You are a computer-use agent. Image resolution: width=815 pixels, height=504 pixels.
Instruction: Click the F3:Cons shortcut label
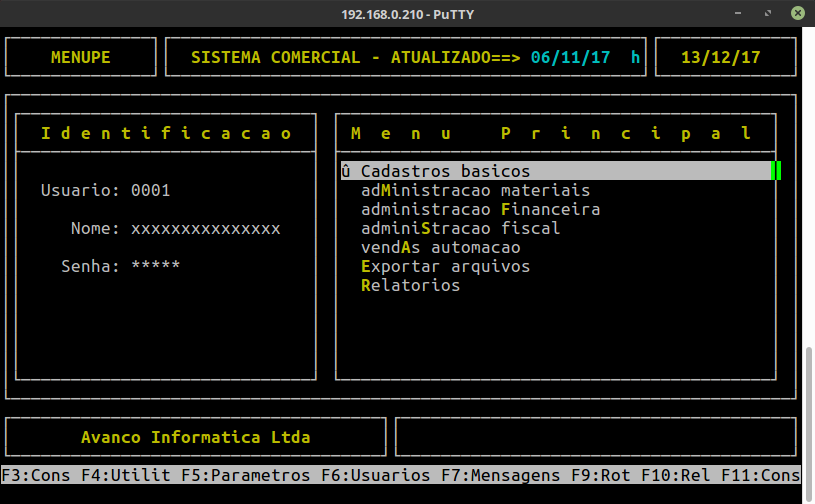36,475
